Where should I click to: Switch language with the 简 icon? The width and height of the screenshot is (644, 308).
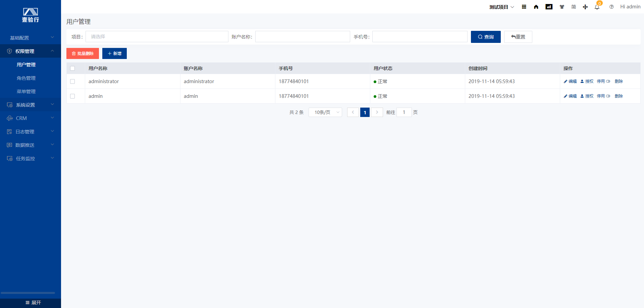pos(574,7)
